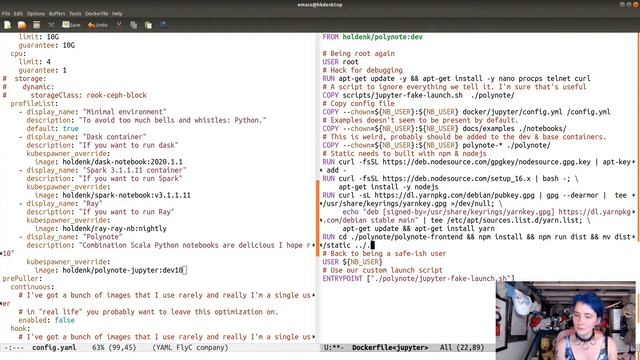Click the ENTRYPOINT line in Dockerfile
Viewport: 640px width, 360px height.
[418, 278]
